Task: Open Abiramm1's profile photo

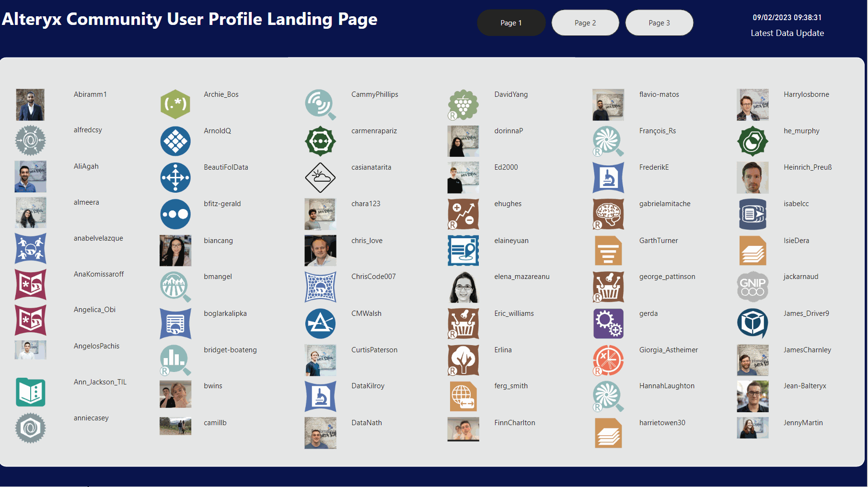Action: (x=30, y=104)
